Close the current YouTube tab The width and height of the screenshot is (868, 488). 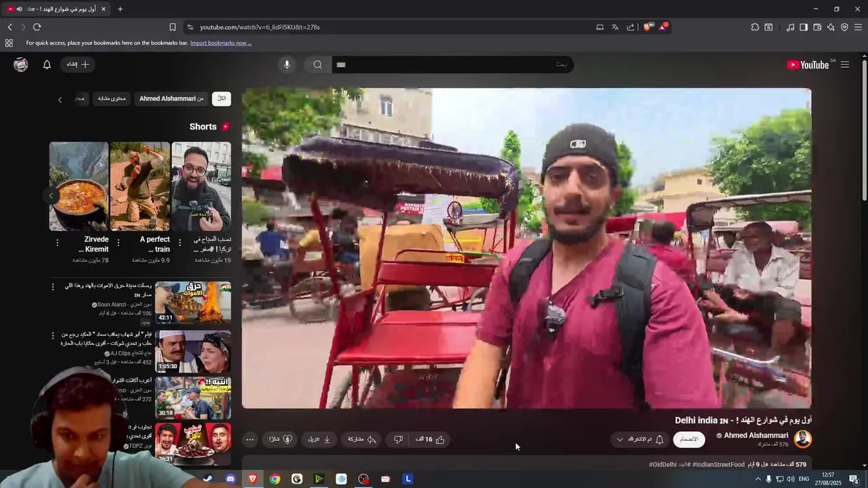click(103, 9)
